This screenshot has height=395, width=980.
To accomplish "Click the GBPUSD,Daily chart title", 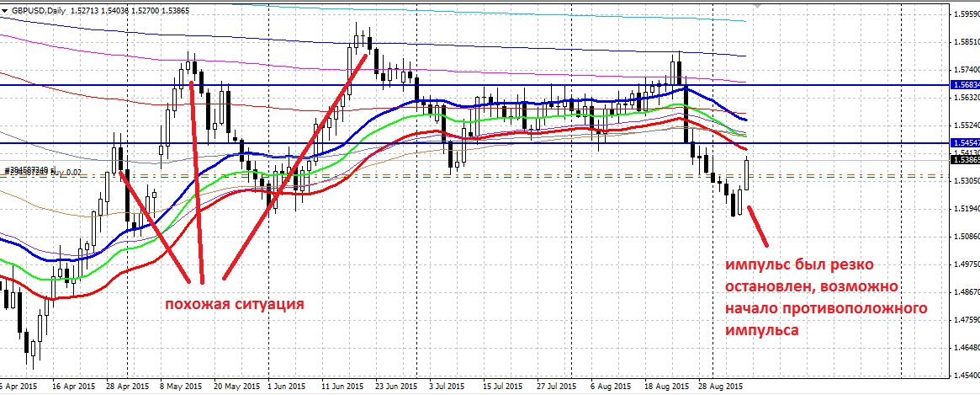I will 37,9.
